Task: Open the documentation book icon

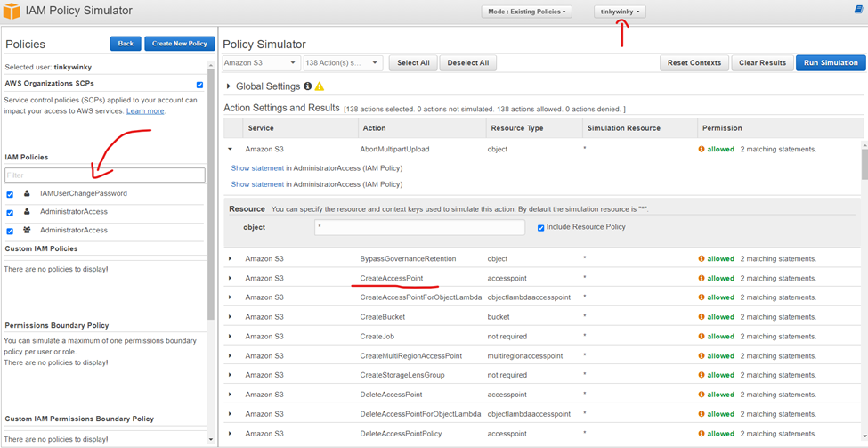Action: click(859, 9)
